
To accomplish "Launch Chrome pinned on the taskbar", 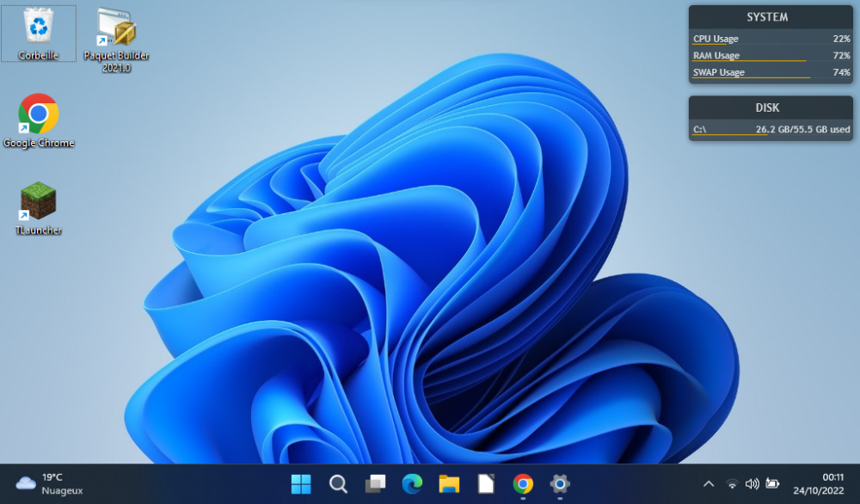I will pyautogui.click(x=522, y=484).
